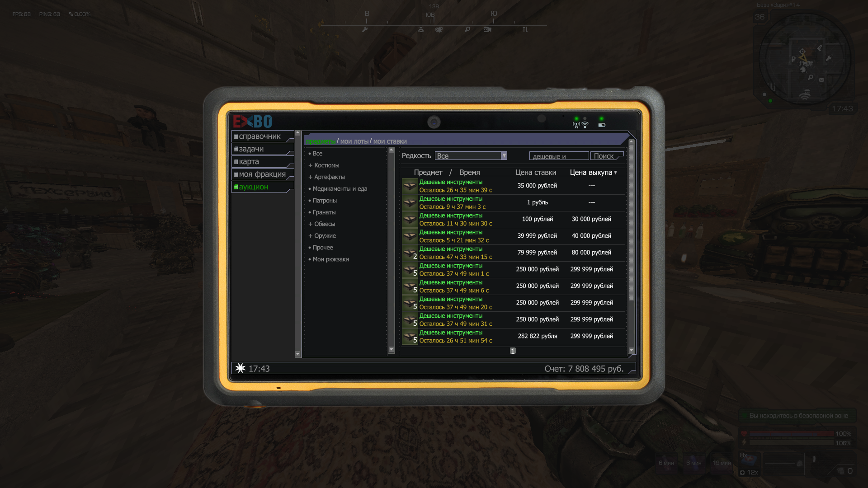Click the EXBO logo icon
868x488 pixels.
[x=252, y=122]
